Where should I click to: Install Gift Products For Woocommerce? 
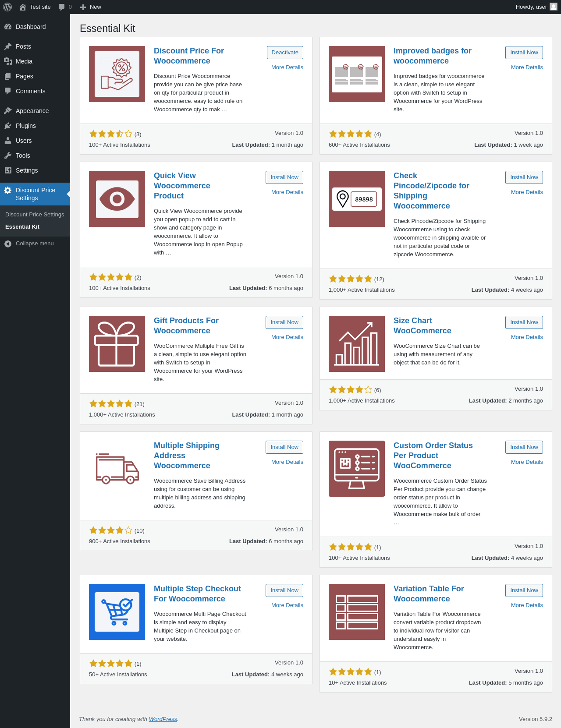[284, 322]
